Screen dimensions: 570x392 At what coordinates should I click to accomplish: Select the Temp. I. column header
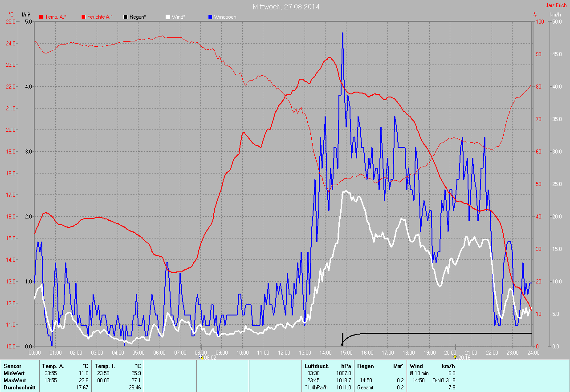point(104,366)
